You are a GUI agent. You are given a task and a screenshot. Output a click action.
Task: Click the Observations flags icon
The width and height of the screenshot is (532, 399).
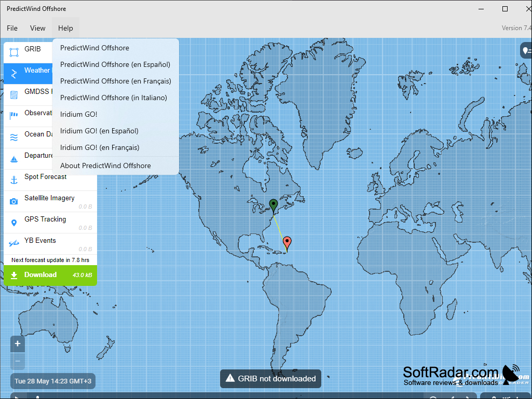click(14, 116)
